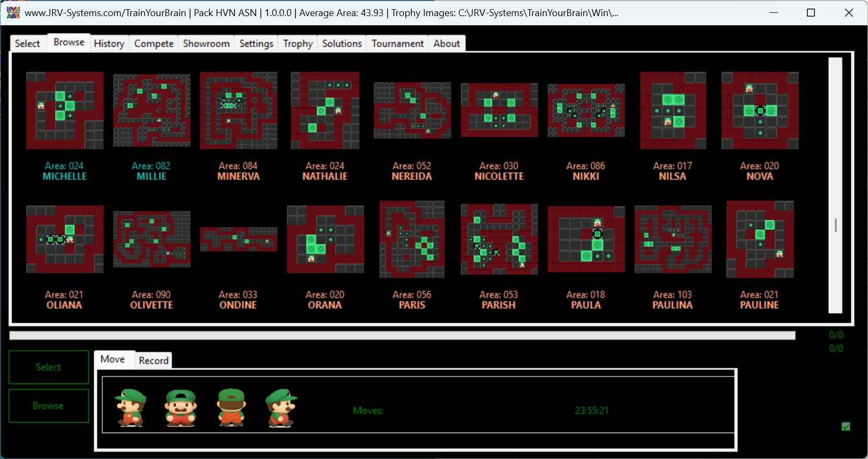The image size is (868, 459).
Task: Click the 23:55:21 timer text
Action: click(592, 411)
